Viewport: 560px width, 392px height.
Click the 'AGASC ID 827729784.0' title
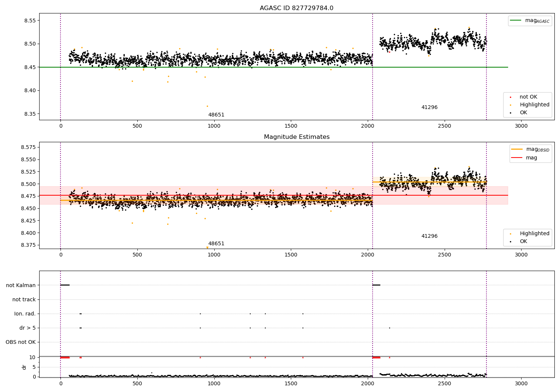point(296,8)
